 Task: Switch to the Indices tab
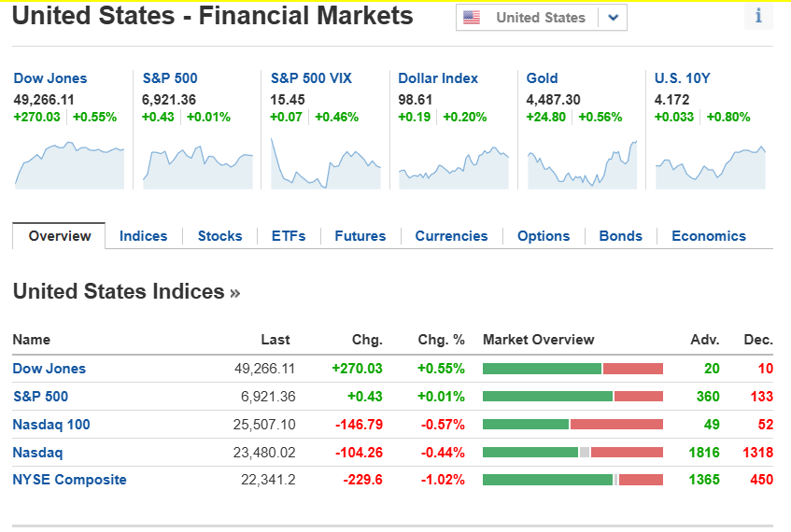pyautogui.click(x=143, y=236)
